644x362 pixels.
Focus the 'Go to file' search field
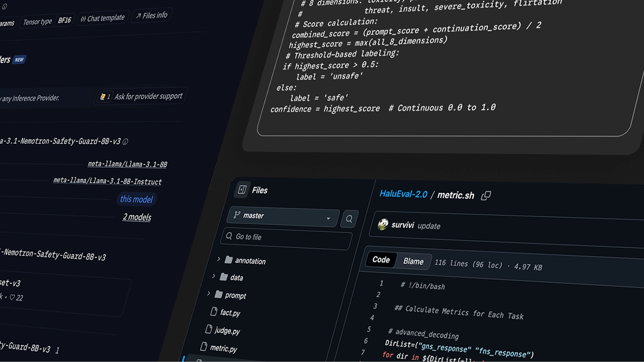[x=286, y=238]
